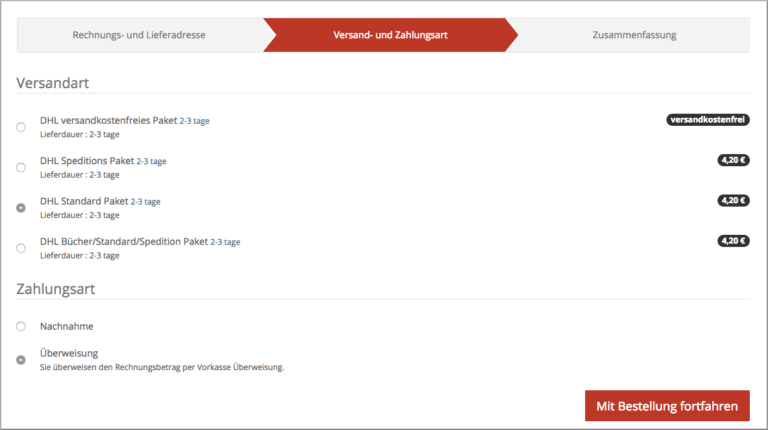Choose Überweisung payment radio button
Screen dimensions: 768x430
pos(21,359)
